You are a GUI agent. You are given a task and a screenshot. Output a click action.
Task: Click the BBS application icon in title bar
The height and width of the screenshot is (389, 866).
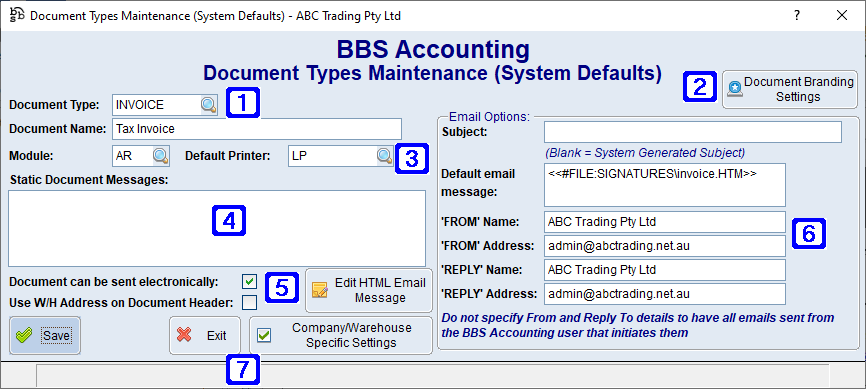[17, 15]
